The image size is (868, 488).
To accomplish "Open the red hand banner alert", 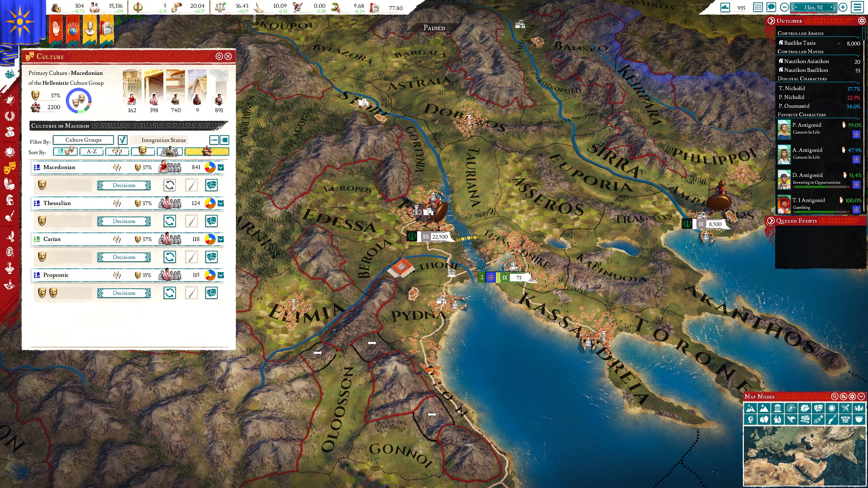I will (x=56, y=30).
